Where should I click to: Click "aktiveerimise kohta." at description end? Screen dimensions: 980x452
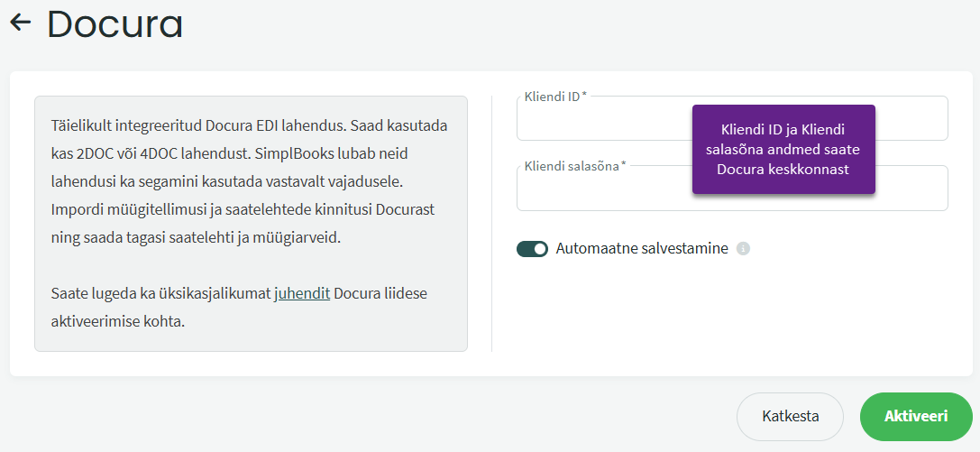point(118,320)
